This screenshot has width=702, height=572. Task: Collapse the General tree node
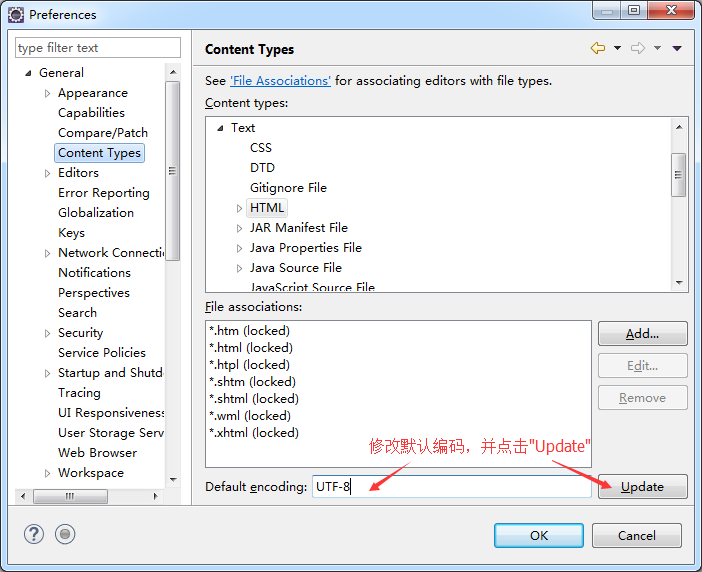point(28,73)
